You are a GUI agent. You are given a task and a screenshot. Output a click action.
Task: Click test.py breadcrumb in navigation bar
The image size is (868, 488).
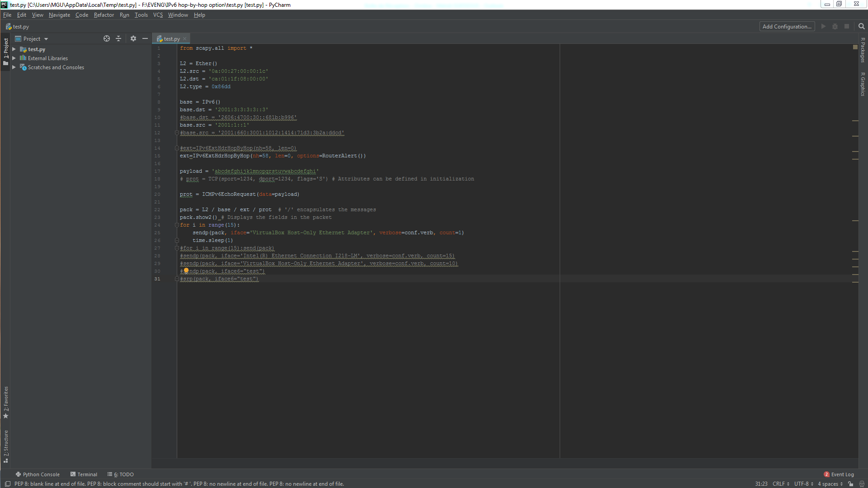point(17,27)
